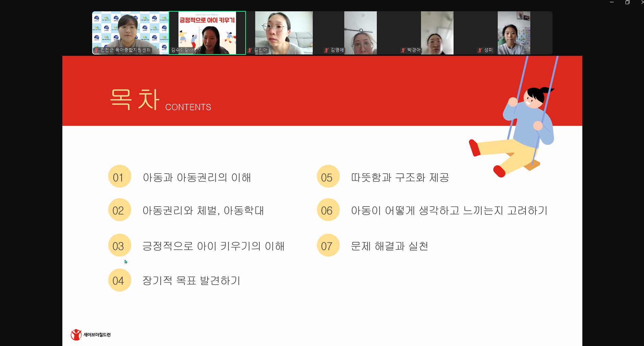Select 김민아 participant video tile

[284, 33]
